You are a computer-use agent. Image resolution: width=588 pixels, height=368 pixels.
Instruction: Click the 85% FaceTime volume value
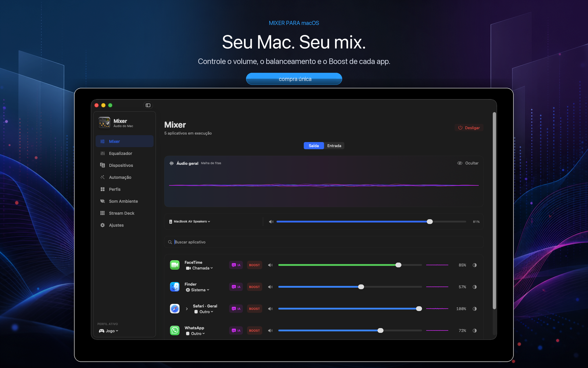(x=462, y=265)
